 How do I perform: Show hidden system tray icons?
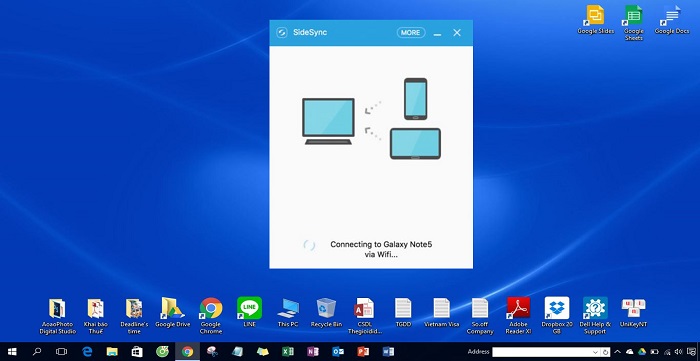tap(618, 352)
